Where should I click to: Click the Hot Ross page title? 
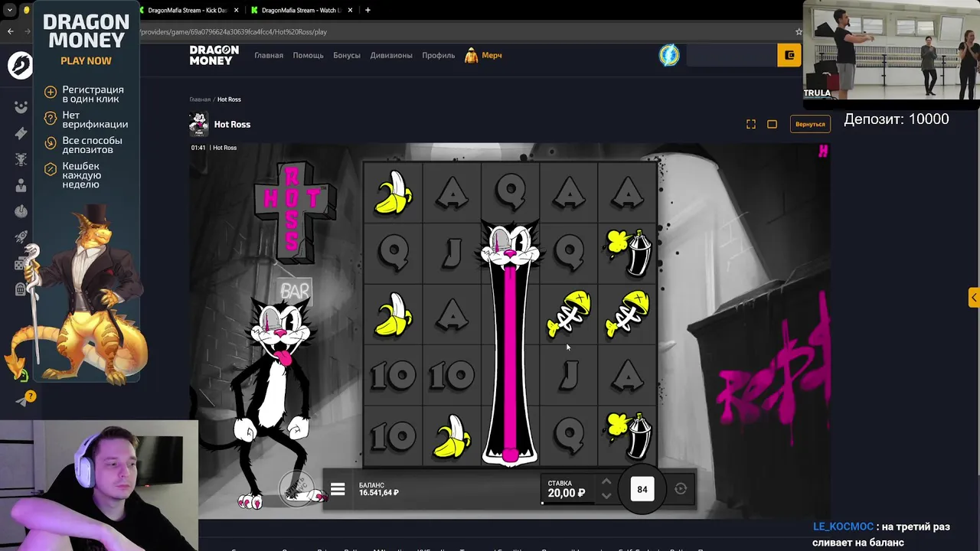coord(232,124)
